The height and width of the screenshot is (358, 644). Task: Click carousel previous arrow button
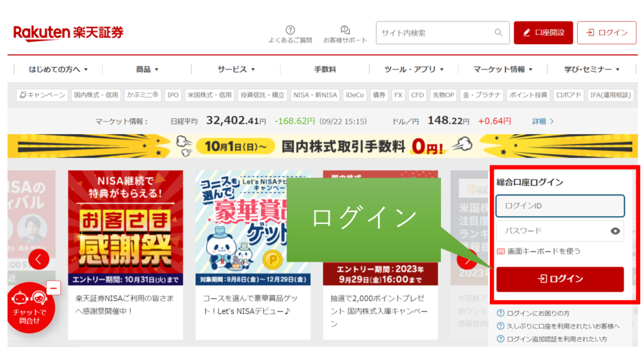coord(38,259)
